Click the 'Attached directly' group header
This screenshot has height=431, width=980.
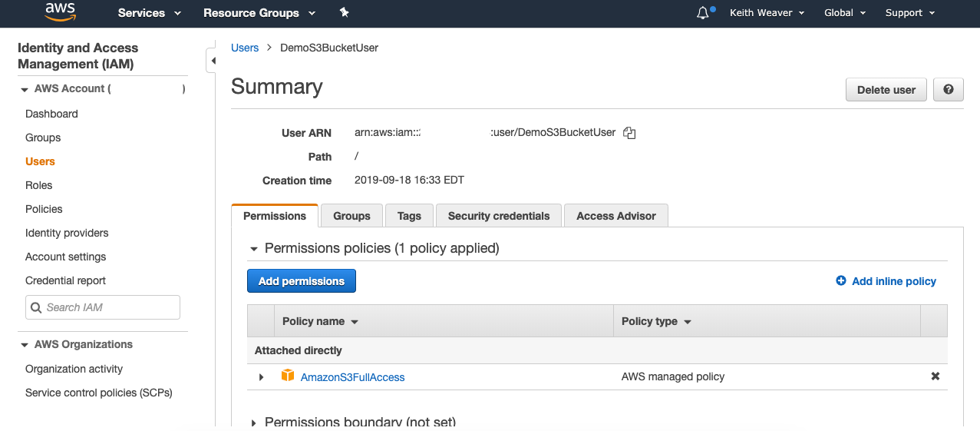click(x=299, y=350)
